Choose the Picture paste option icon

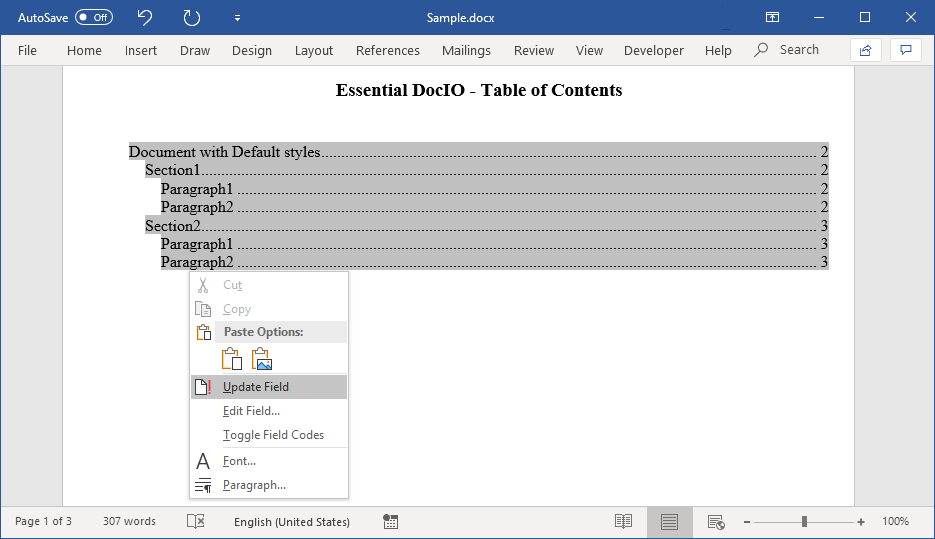point(262,359)
